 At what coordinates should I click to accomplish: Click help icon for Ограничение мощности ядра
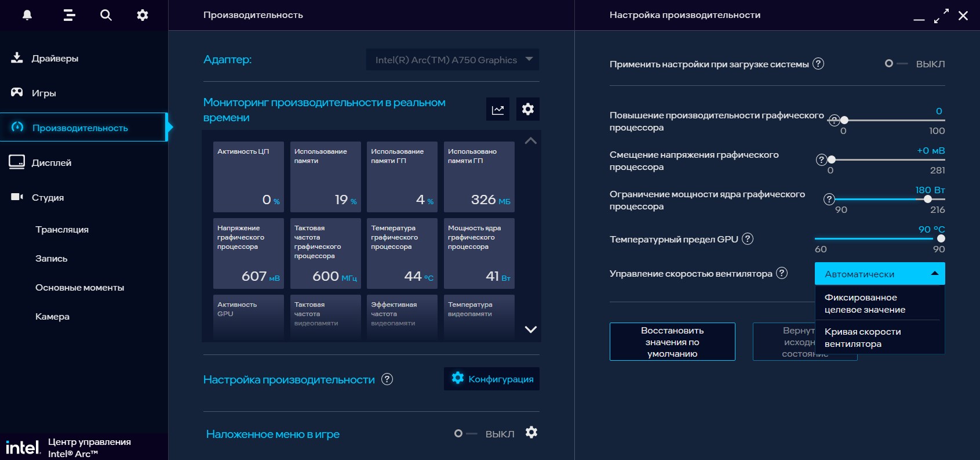pyautogui.click(x=829, y=199)
